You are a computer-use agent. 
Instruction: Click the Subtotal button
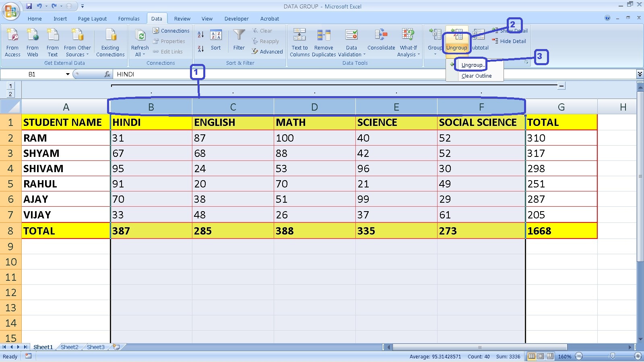[x=479, y=39]
